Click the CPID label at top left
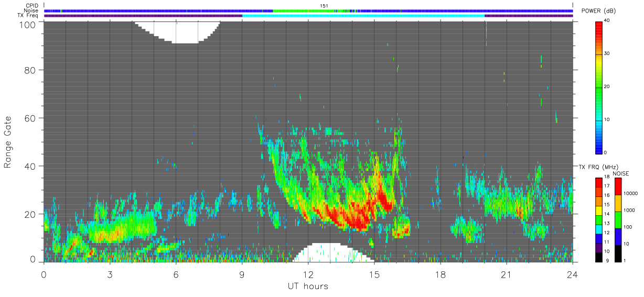Viewport: 644px width, 297px height. point(31,6)
